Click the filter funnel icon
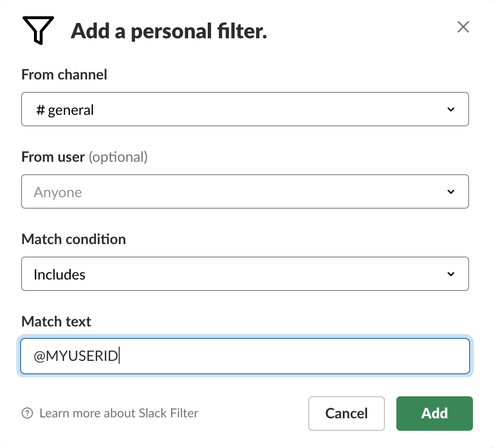 [38, 30]
